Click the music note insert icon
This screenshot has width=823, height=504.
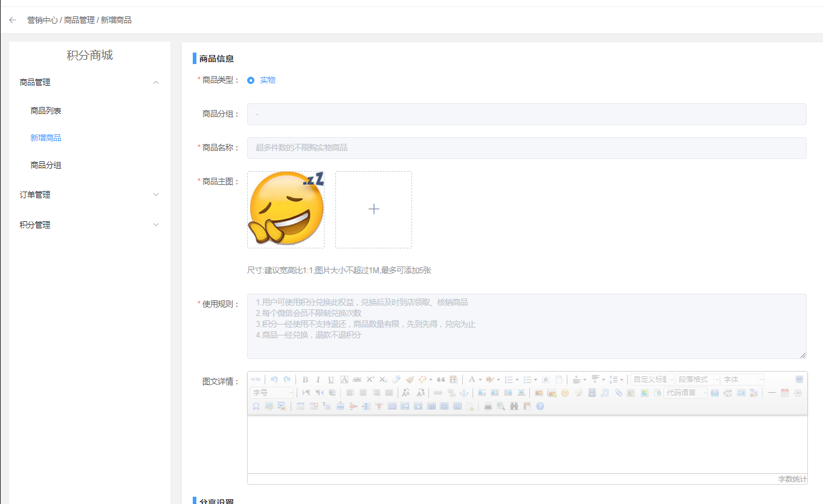click(x=605, y=393)
